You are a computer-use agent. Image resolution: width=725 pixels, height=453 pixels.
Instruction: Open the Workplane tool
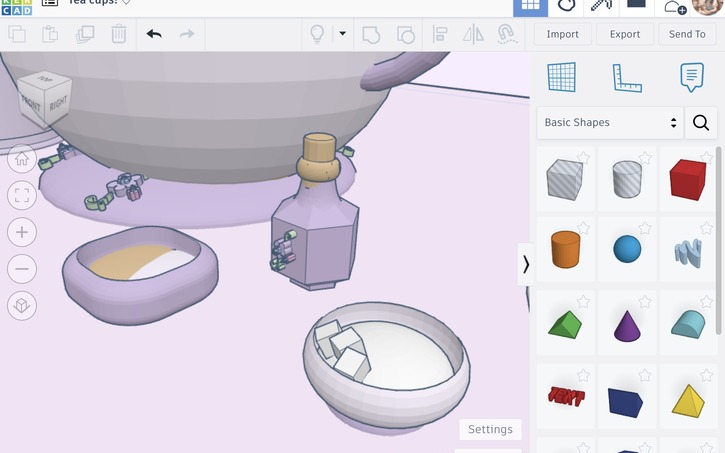[x=562, y=77]
